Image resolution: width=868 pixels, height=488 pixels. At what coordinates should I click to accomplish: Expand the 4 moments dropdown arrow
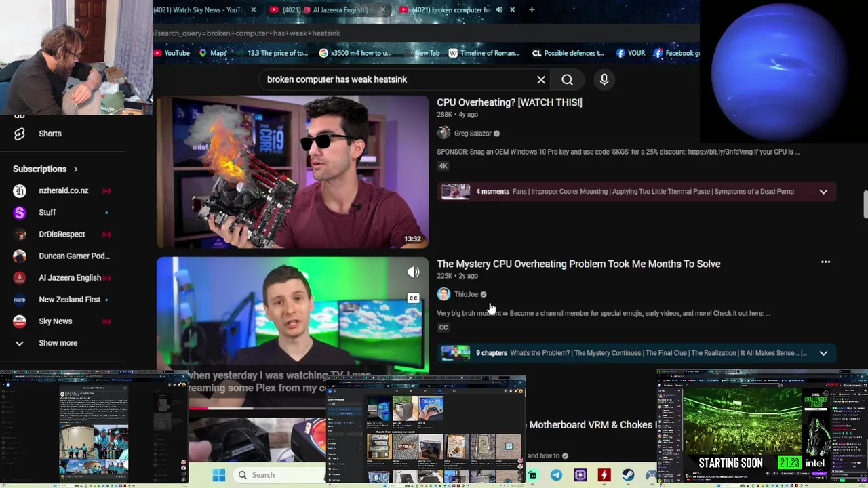pyautogui.click(x=823, y=191)
